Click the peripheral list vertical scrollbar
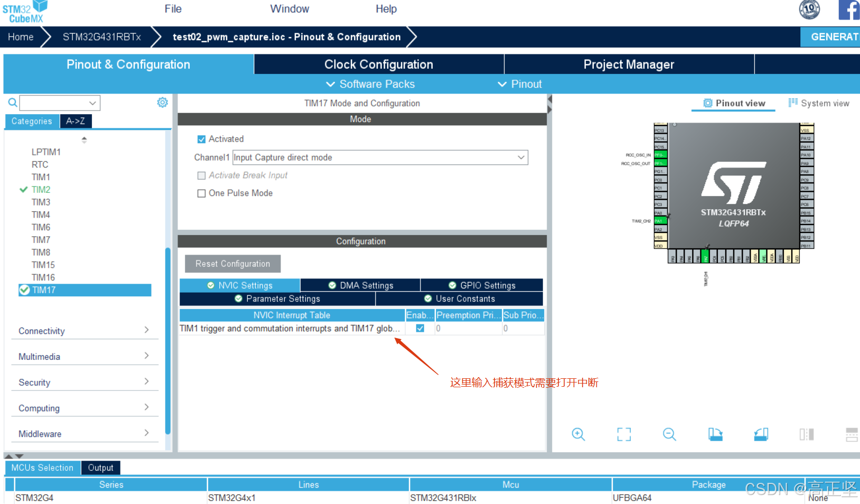 click(167, 341)
